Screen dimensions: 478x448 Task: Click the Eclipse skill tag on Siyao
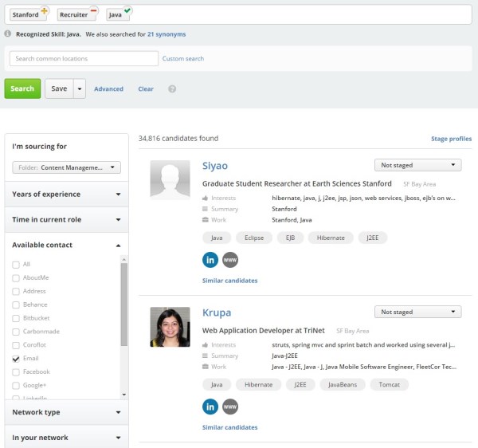(x=254, y=238)
